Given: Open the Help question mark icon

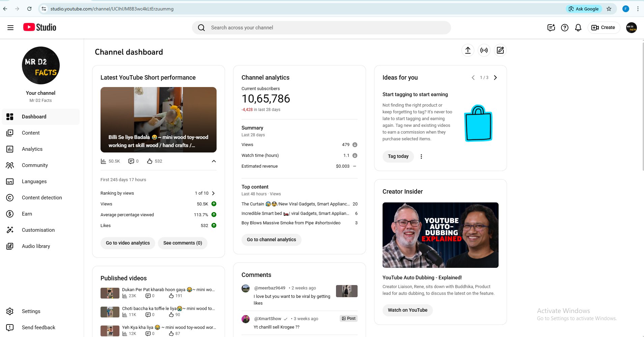Looking at the screenshot, I should pyautogui.click(x=564, y=28).
